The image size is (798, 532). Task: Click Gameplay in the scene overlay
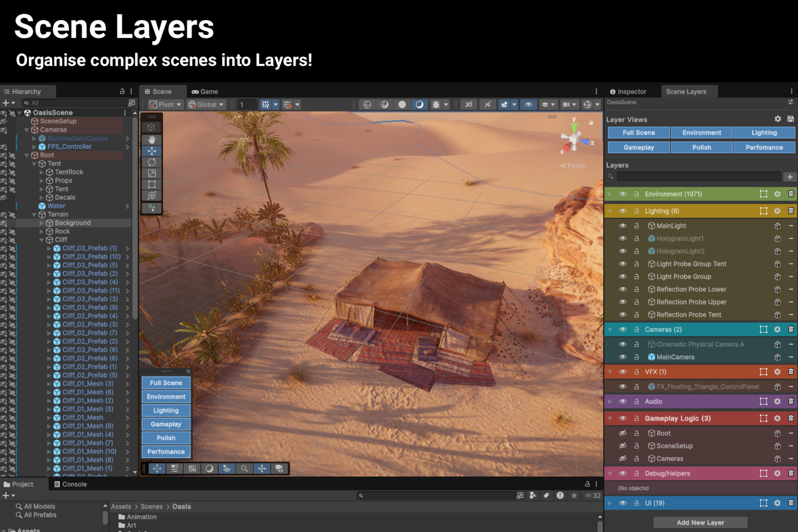coord(166,424)
